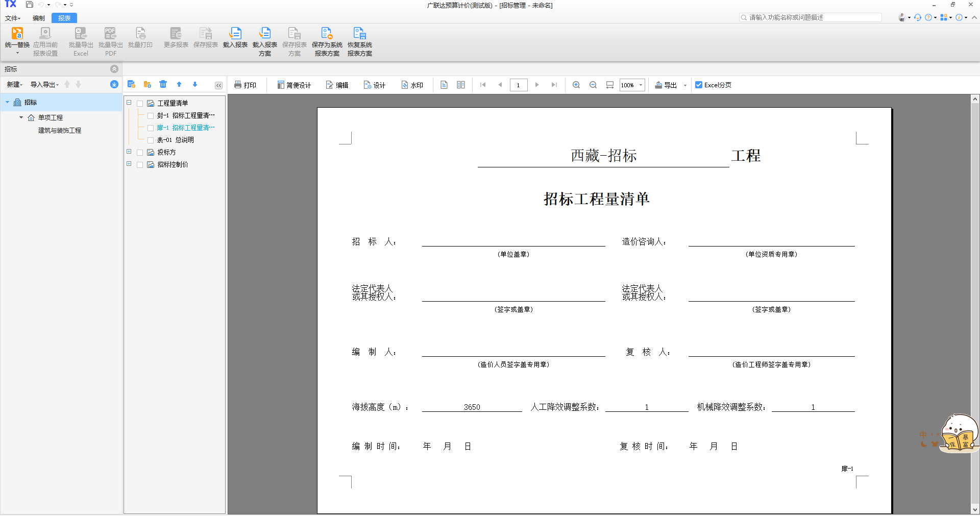Check the 表-01 总说明 checkbox
The height and width of the screenshot is (516, 980).
tap(151, 140)
